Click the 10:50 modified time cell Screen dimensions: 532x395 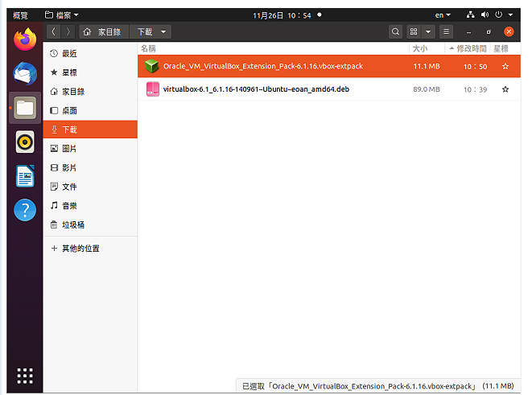click(475, 67)
